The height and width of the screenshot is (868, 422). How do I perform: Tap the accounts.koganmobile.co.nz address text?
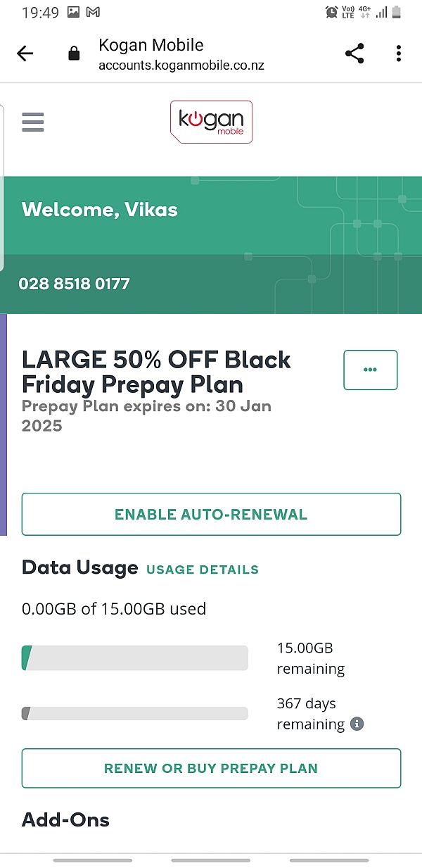(x=181, y=66)
